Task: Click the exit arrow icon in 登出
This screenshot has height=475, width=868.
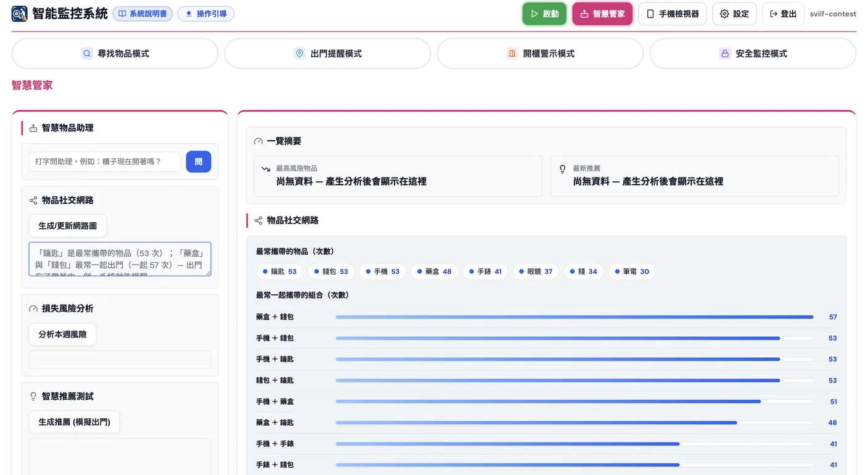Action: (774, 14)
